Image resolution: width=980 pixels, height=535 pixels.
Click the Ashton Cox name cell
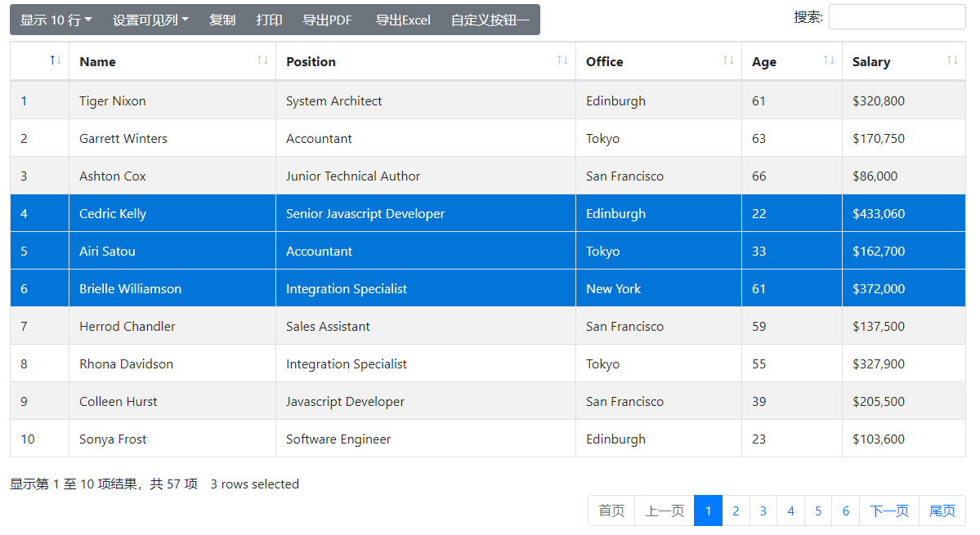[172, 176]
